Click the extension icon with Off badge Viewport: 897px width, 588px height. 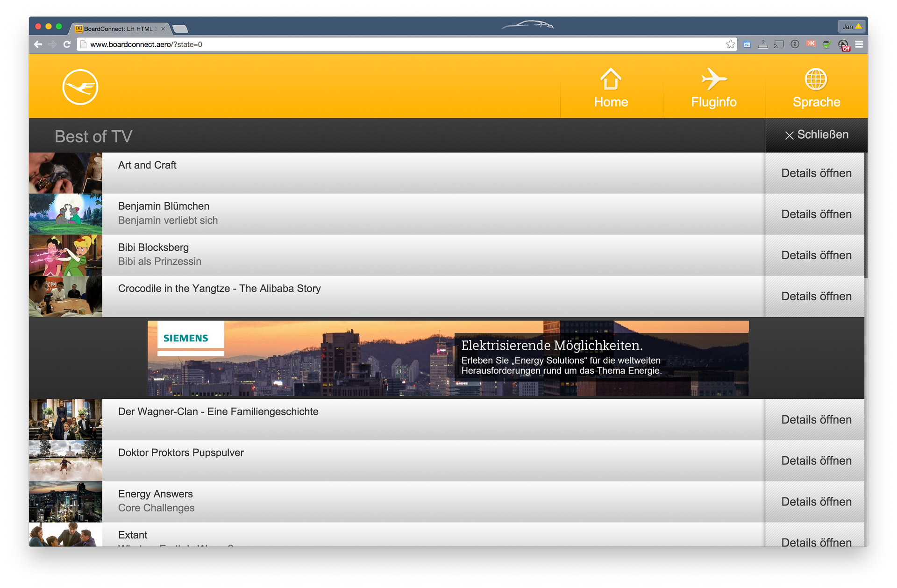click(844, 45)
